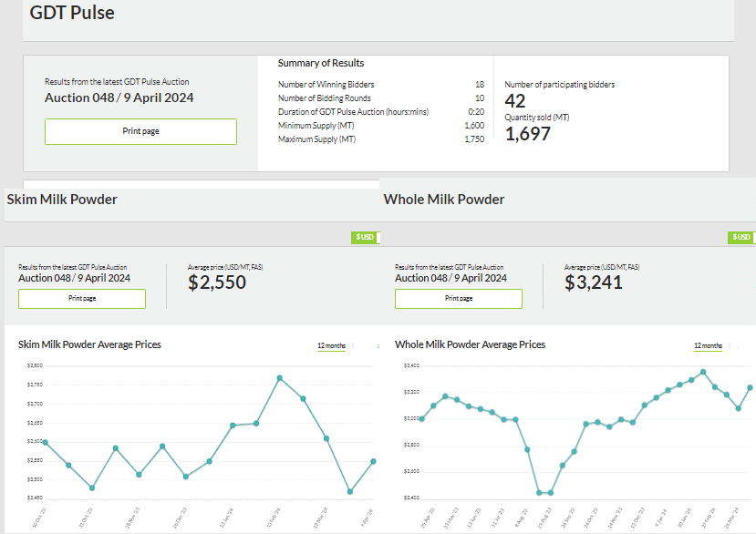Click Print page under Whole Milk Powder
This screenshot has height=534, width=756.
coord(459,299)
